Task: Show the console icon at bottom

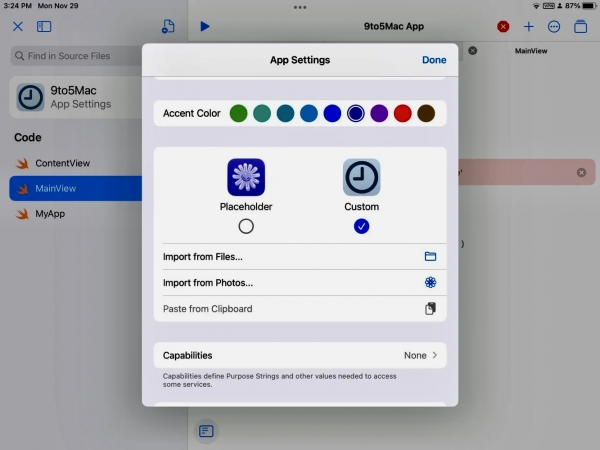Action: click(x=206, y=431)
